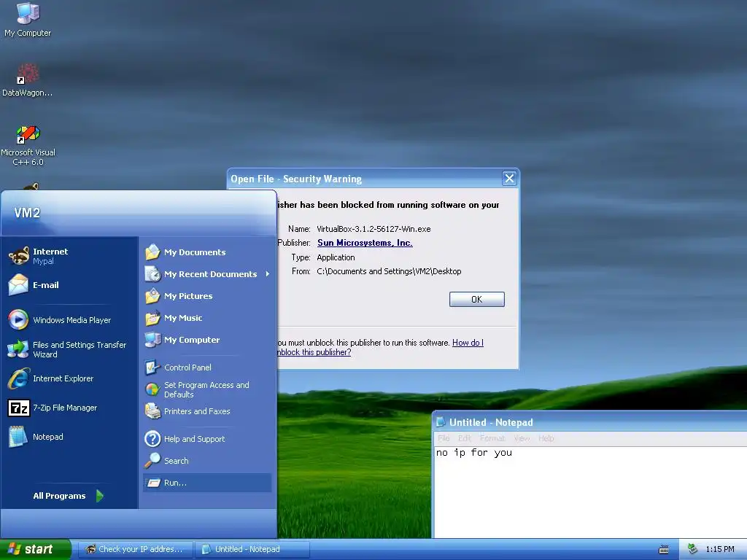Click the Notepad title bar
Screen dimensions: 747x560
coord(590,422)
